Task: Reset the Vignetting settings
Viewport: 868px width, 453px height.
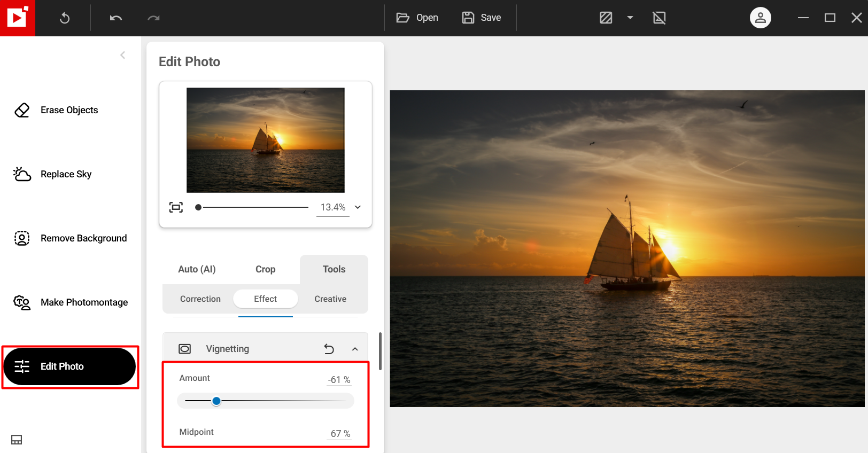Action: click(329, 349)
